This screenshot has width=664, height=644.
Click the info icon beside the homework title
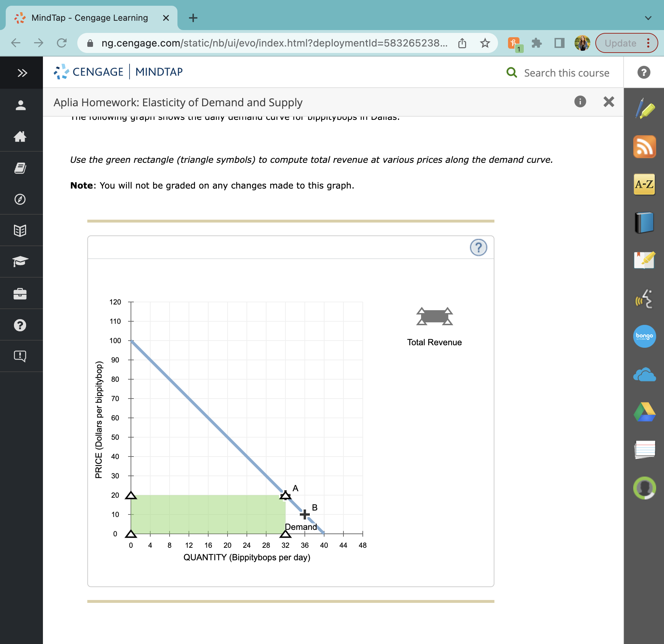coord(580,102)
